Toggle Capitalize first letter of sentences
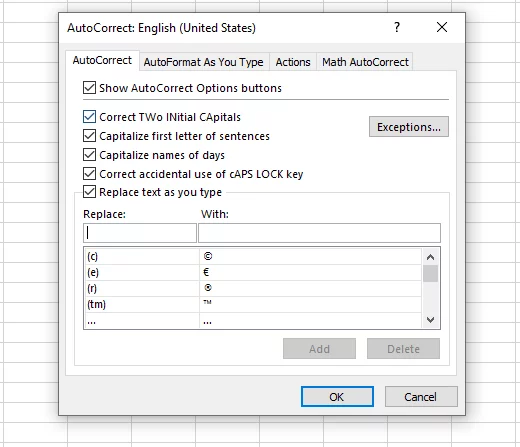The image size is (520, 447). pos(89,136)
